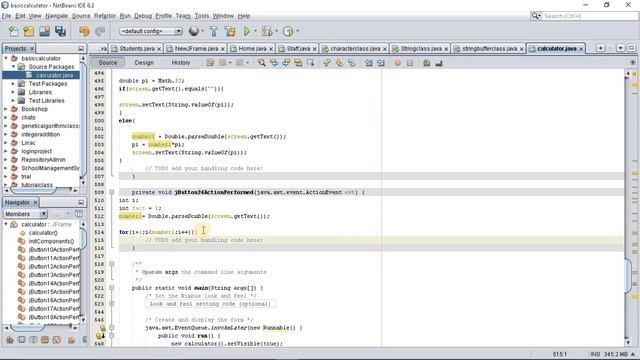Click the New Project toolbar icon
640x360 pixels.
[29, 31]
